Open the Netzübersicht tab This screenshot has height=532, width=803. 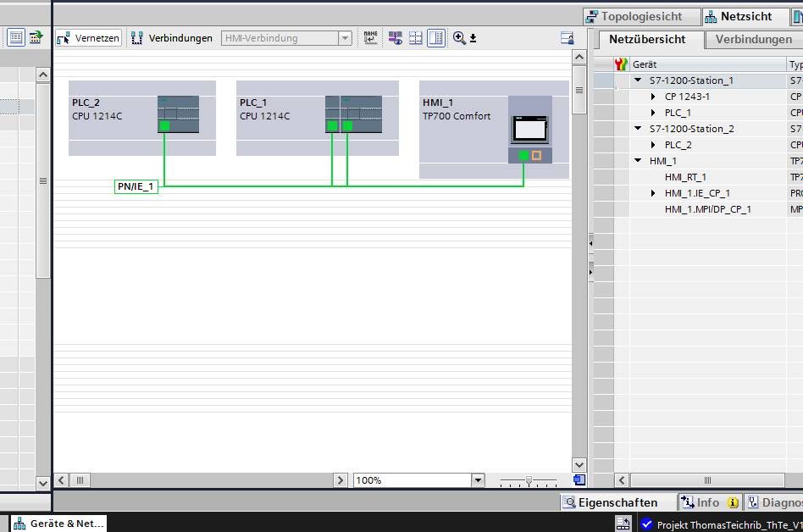click(x=647, y=40)
